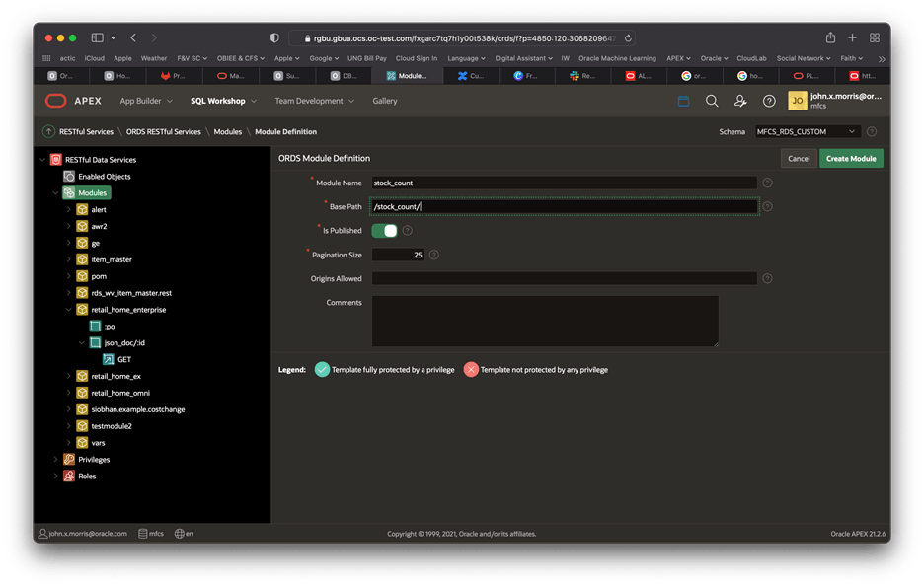Click the Cancel button
This screenshot has width=924, height=587.
(799, 159)
